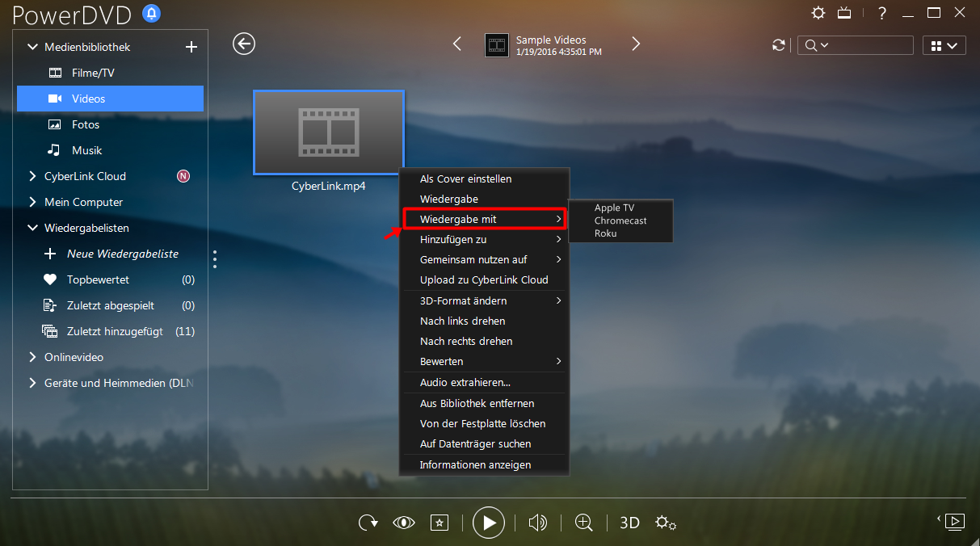Choose Wiedergabe menu entry
This screenshot has height=546, width=980.
click(485, 199)
